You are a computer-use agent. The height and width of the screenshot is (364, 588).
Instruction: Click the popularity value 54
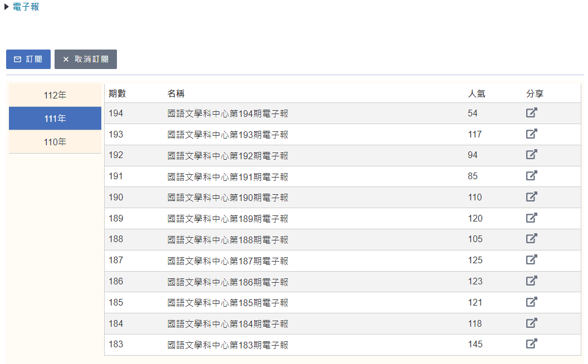pos(473,113)
